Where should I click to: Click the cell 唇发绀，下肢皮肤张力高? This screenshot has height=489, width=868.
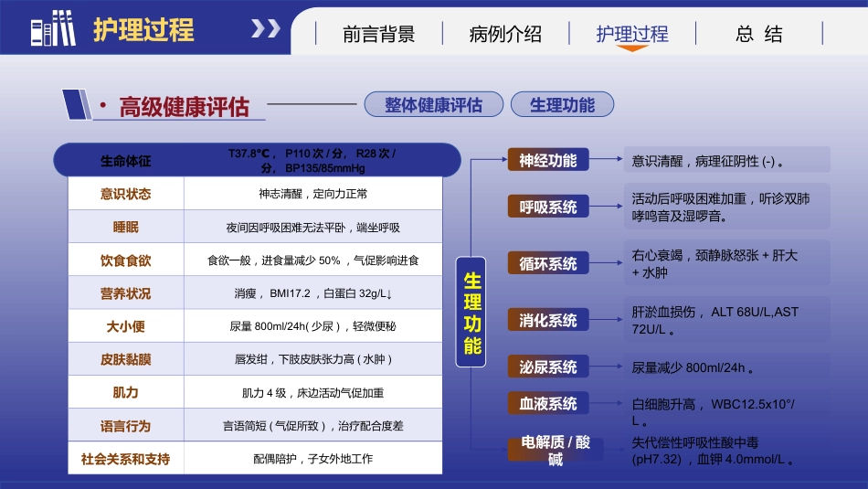[x=312, y=359]
